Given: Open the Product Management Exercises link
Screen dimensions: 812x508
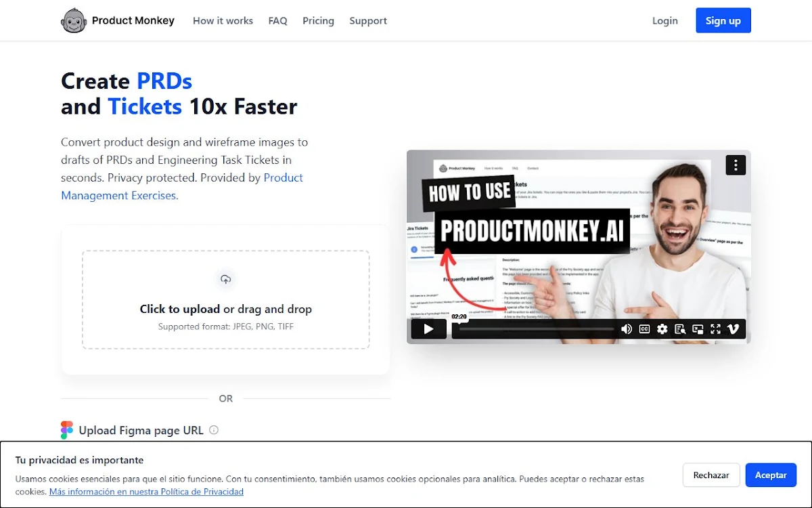Looking at the screenshot, I should point(182,186).
